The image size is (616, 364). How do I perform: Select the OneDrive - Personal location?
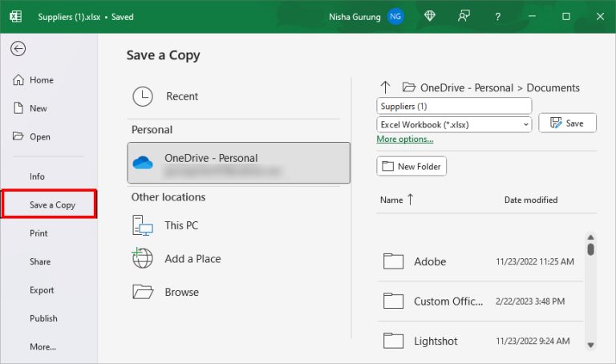(238, 163)
